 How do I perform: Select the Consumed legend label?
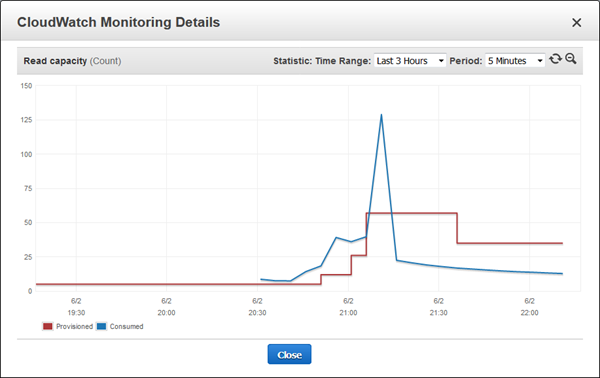pos(126,326)
